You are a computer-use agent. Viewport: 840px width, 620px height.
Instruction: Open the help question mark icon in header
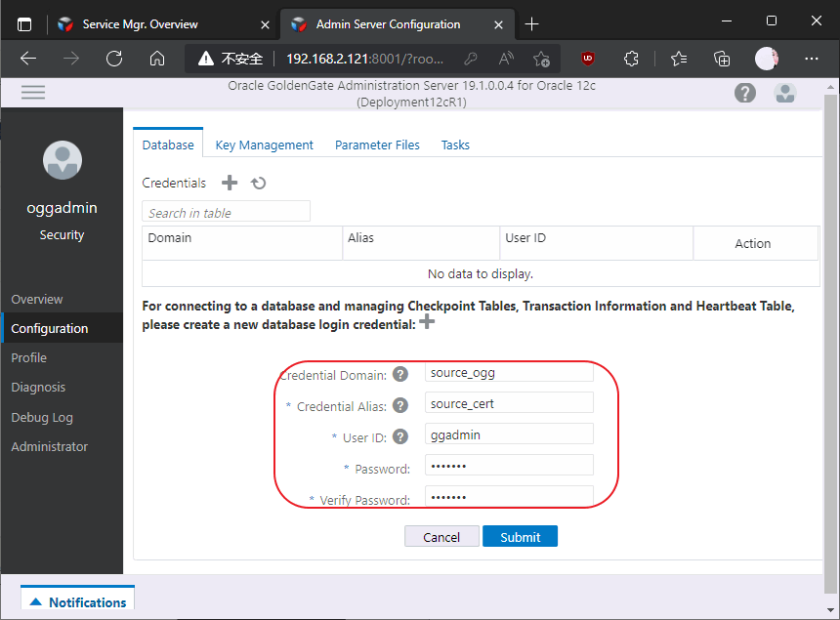point(745,93)
